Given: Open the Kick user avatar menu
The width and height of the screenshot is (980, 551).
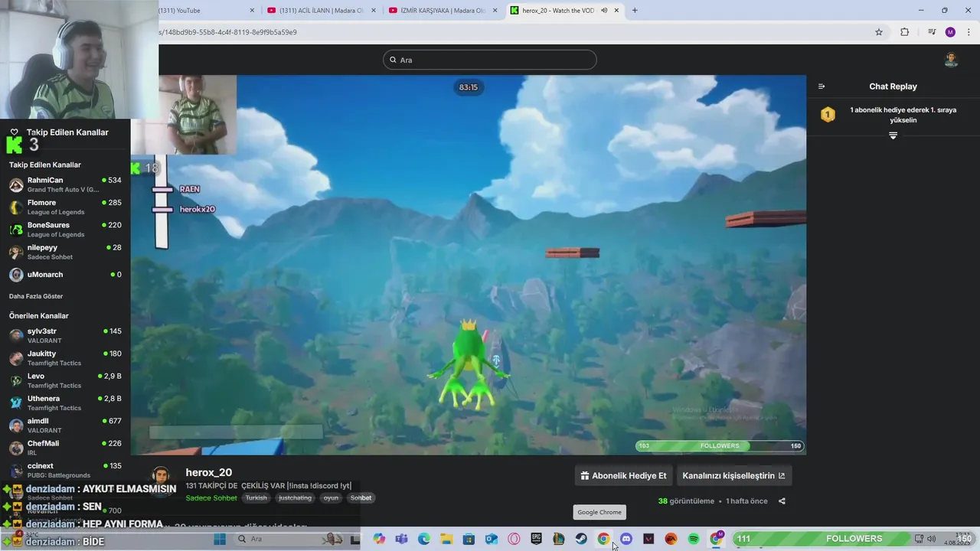Looking at the screenshot, I should click(x=951, y=60).
